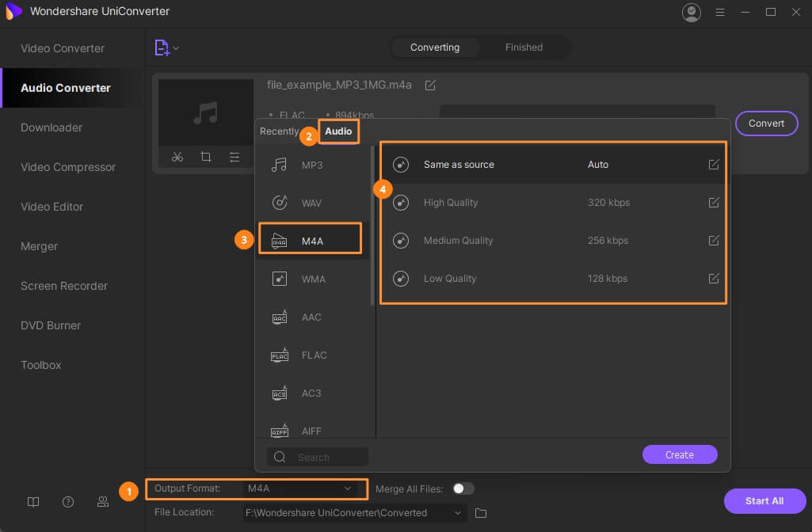Expand the Output Format dropdown
Screen dimensions: 812x532
pos(347,488)
